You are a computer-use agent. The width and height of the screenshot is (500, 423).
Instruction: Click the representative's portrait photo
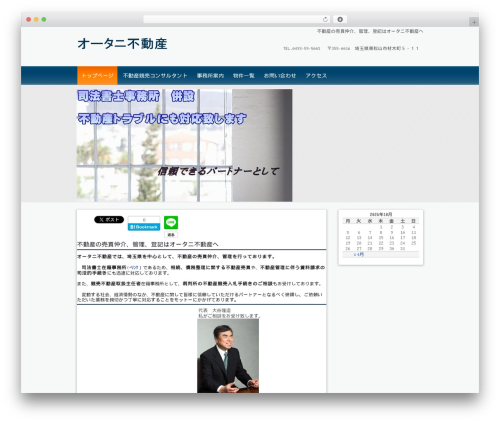(x=228, y=356)
